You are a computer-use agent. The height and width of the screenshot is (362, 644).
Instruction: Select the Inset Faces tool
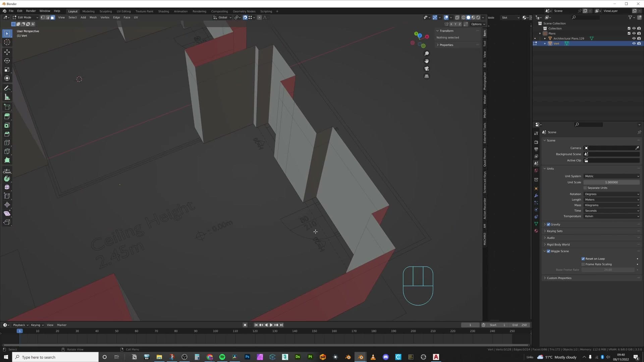[x=7, y=125]
